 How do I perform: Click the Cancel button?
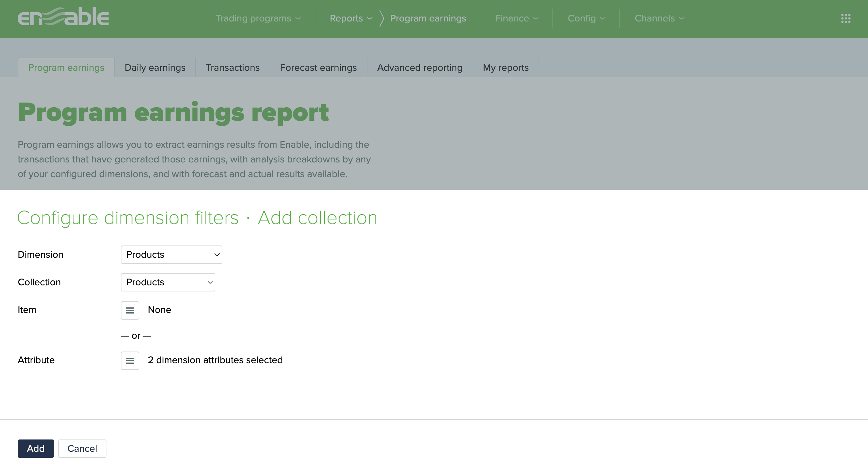82,448
